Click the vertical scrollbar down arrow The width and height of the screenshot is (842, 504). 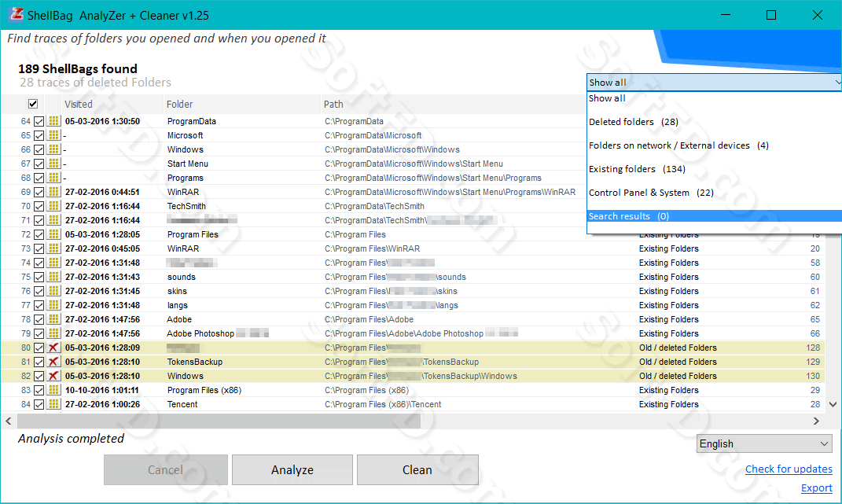pos(833,405)
